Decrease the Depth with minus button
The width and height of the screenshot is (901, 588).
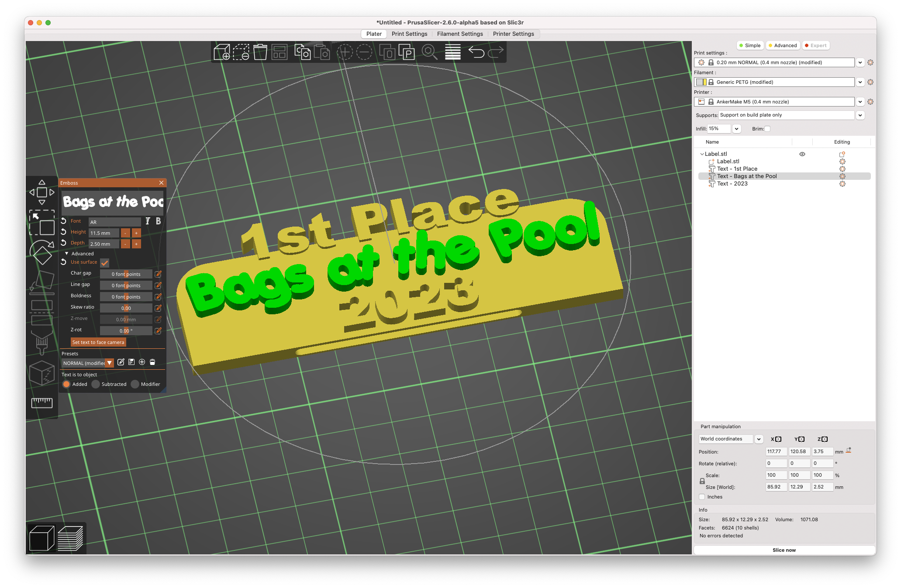click(x=125, y=244)
